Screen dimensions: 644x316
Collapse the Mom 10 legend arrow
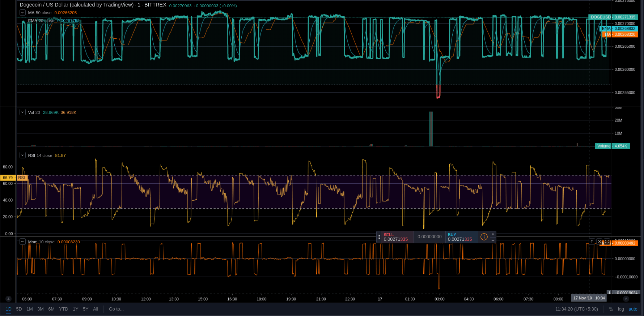[x=22, y=242]
